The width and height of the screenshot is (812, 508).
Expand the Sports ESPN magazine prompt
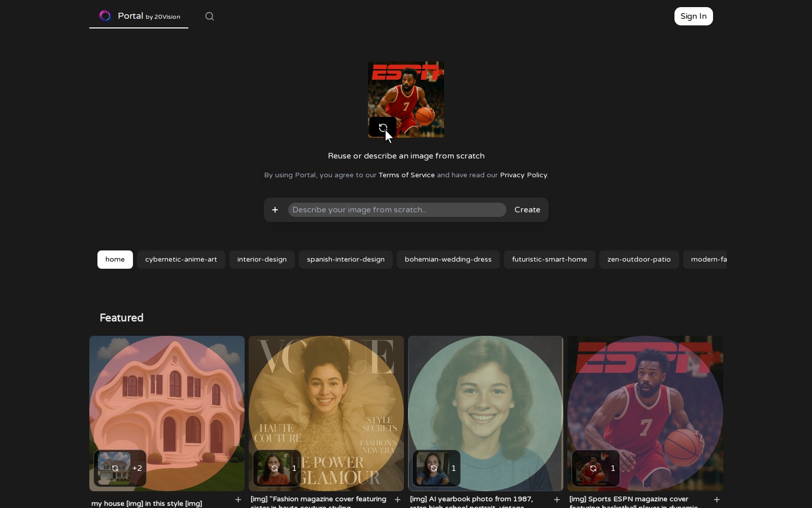click(717, 500)
